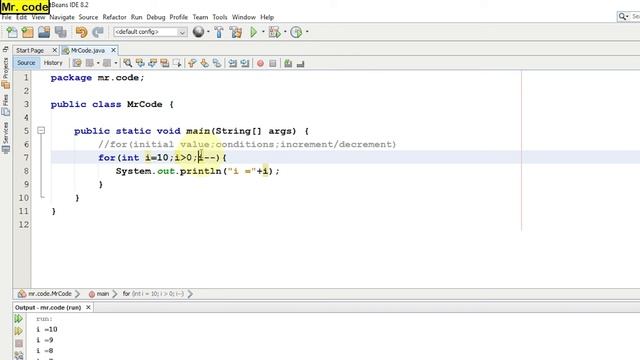
Task: Open the Projects side panel
Action: [x=5, y=72]
